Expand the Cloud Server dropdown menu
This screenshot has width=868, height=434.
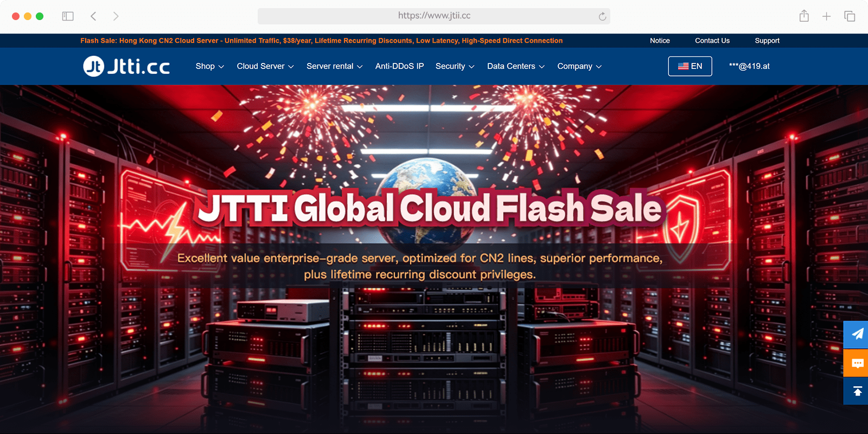(x=265, y=66)
